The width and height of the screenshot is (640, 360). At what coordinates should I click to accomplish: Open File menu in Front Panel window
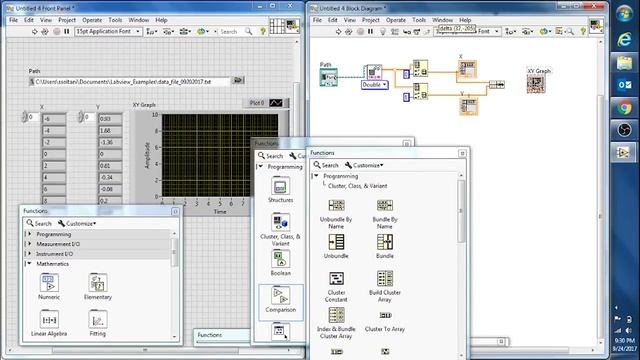[13, 20]
